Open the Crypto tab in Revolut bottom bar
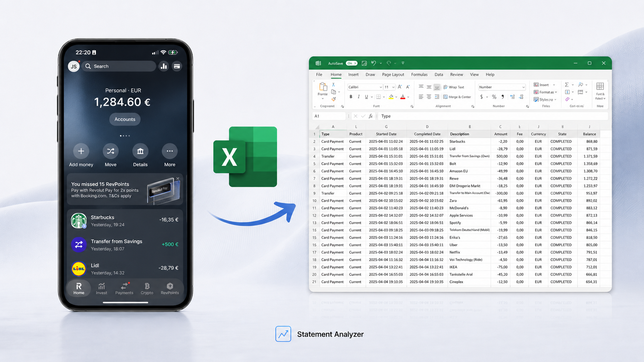 pos(147,288)
